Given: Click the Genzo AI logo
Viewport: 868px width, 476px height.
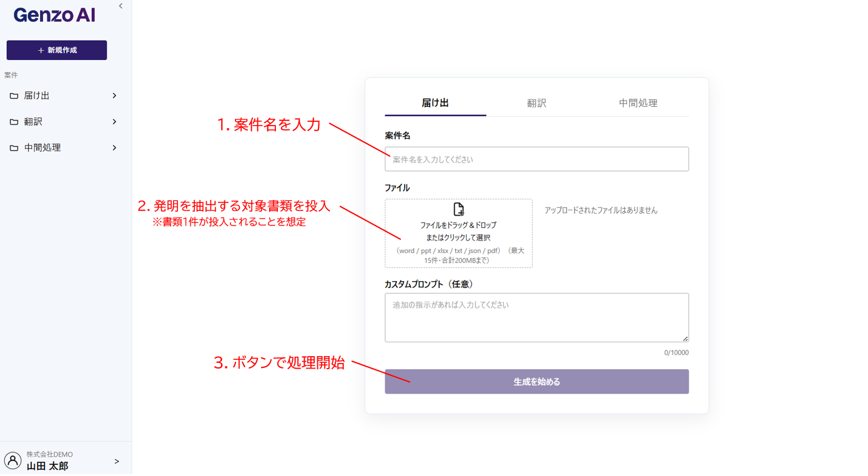Looking at the screenshot, I should pyautogui.click(x=54, y=15).
